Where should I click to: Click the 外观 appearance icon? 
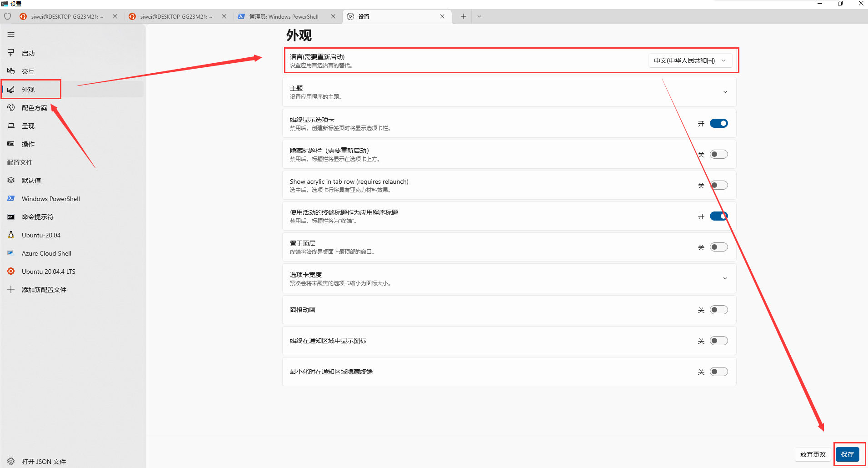pyautogui.click(x=11, y=90)
